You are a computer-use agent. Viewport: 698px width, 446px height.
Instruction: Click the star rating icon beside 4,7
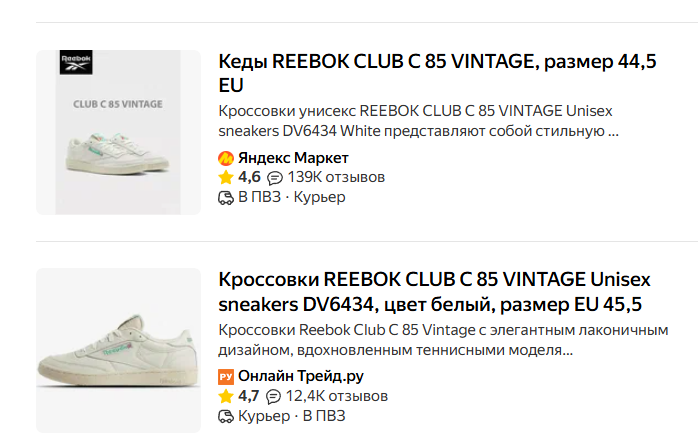[x=226, y=396]
